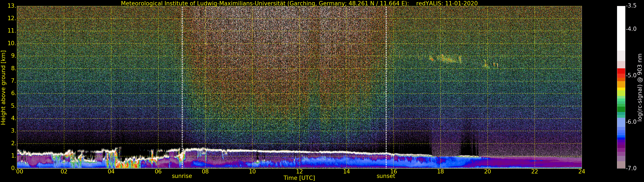Image resolution: width=644 pixels, height=182 pixels.
Task: Click the x-axis tick label '12'
Action: click(x=299, y=171)
